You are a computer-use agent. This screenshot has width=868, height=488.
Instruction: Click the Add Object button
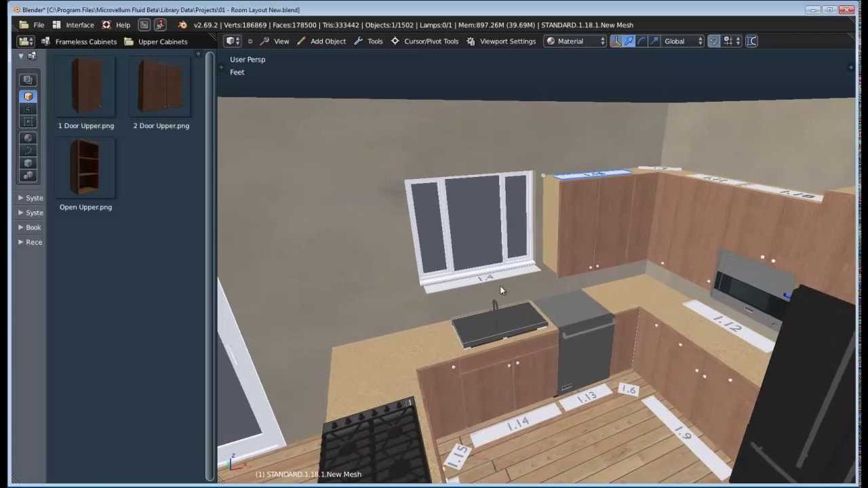tap(321, 41)
